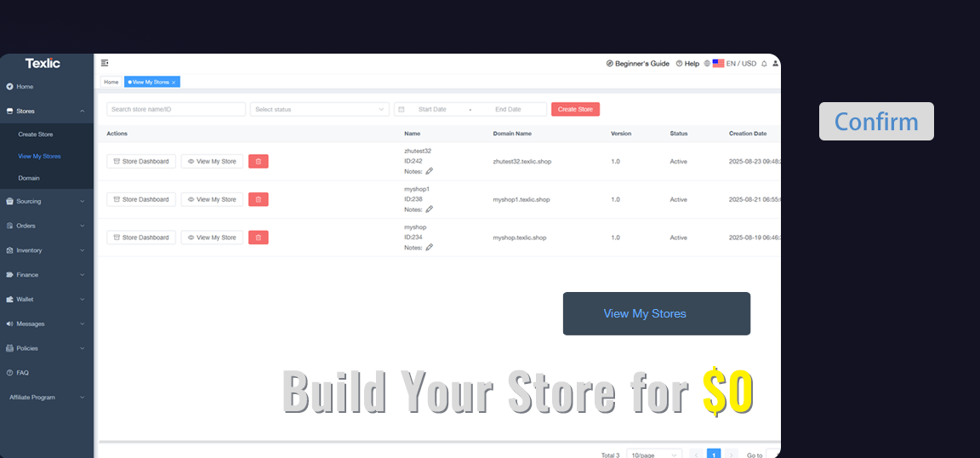Open the 10/page pagination dropdown
Image resolution: width=980 pixels, height=458 pixels.
coord(653,455)
